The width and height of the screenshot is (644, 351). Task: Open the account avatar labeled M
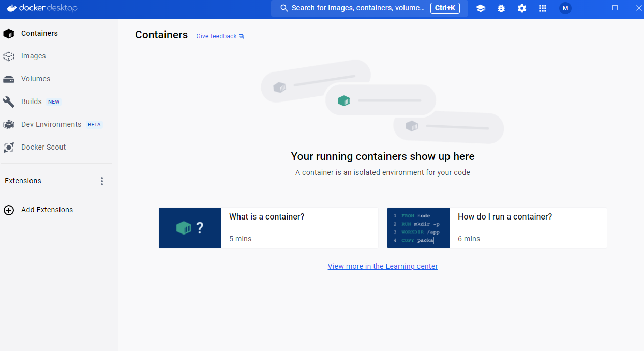[x=565, y=8]
